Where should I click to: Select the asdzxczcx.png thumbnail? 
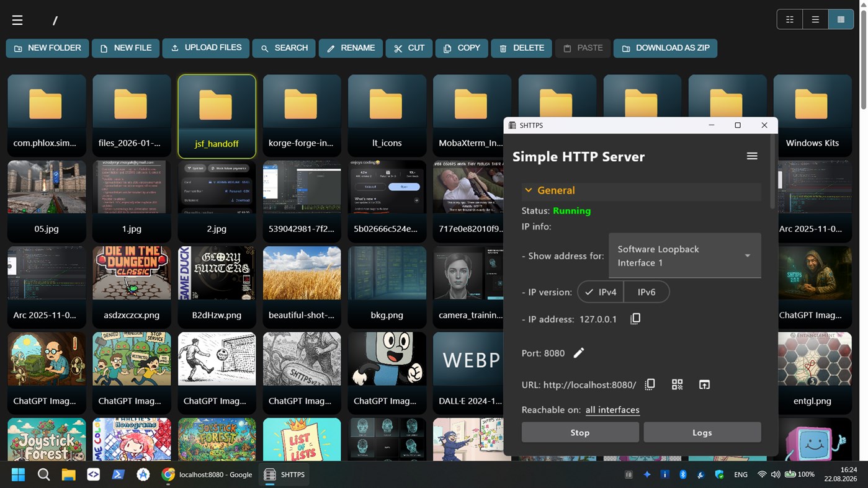(x=132, y=288)
